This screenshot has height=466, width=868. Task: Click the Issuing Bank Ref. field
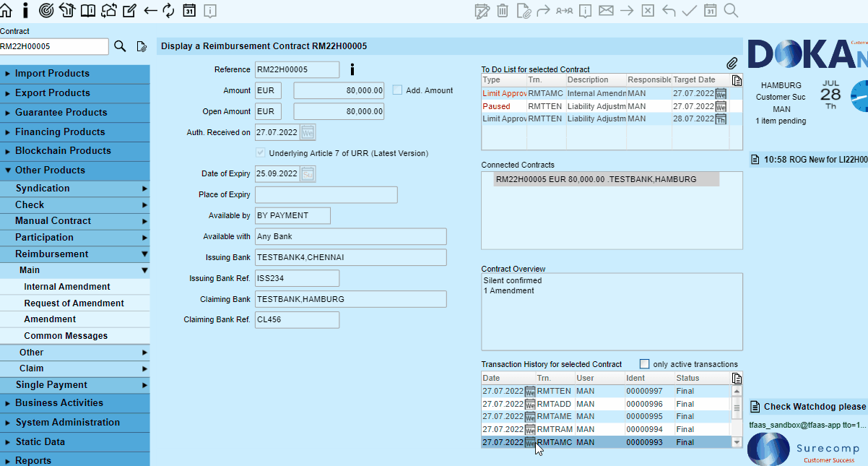coord(297,278)
